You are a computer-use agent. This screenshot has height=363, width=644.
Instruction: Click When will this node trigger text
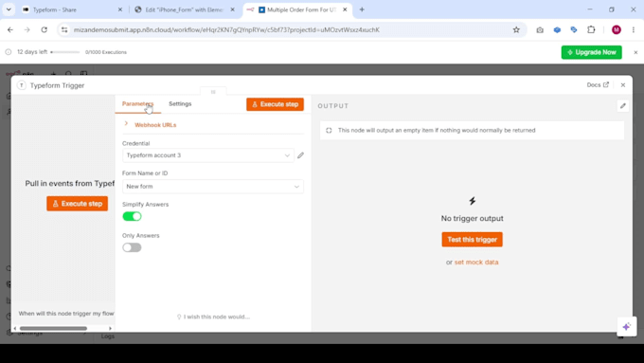[x=66, y=314]
